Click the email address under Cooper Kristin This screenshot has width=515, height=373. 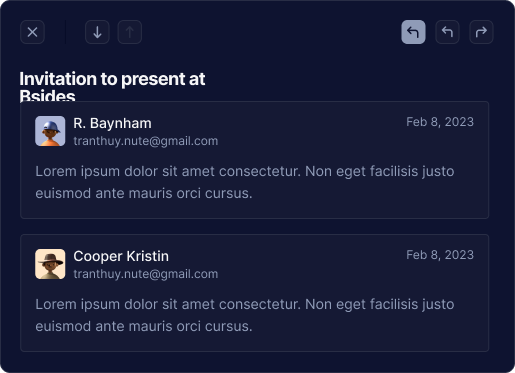point(146,274)
